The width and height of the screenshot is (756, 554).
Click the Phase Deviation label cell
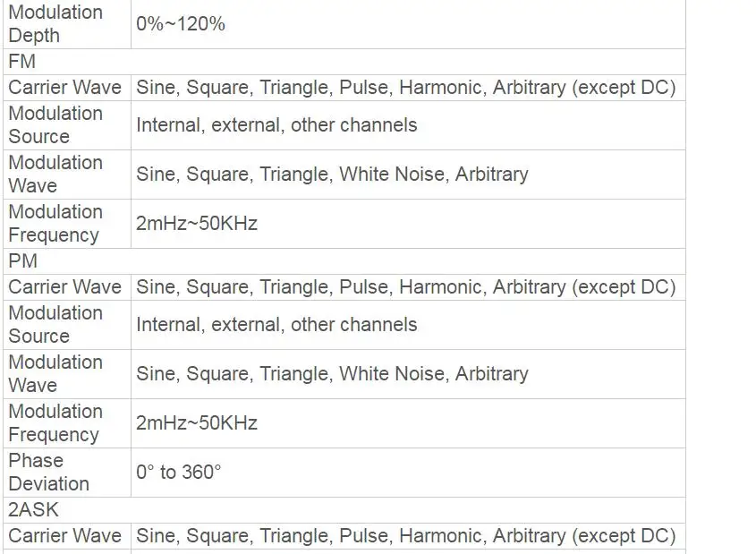(x=49, y=473)
